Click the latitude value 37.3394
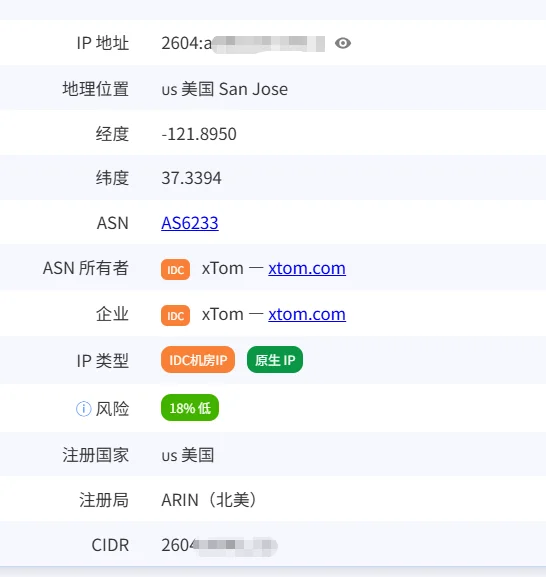The height and width of the screenshot is (577, 546). click(191, 178)
